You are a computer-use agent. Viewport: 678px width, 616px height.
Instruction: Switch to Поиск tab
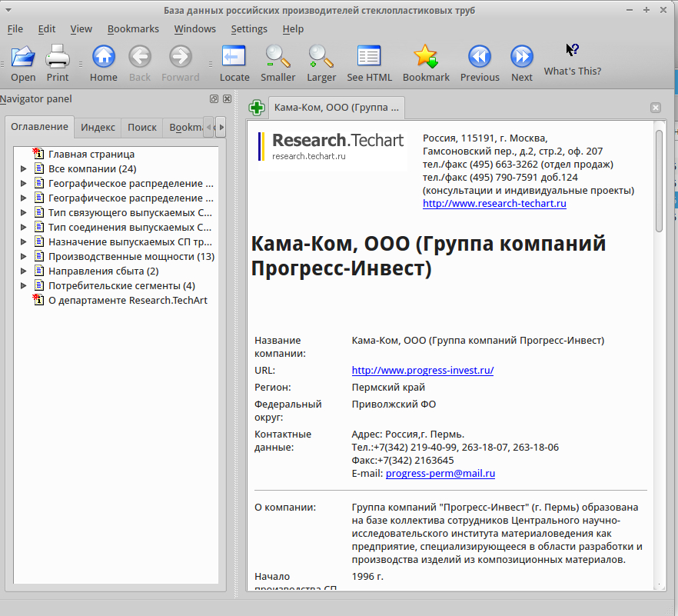coord(141,127)
